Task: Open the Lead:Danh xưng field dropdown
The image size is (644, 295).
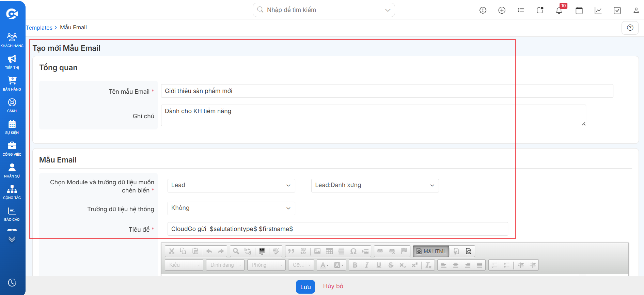Action: click(x=375, y=185)
